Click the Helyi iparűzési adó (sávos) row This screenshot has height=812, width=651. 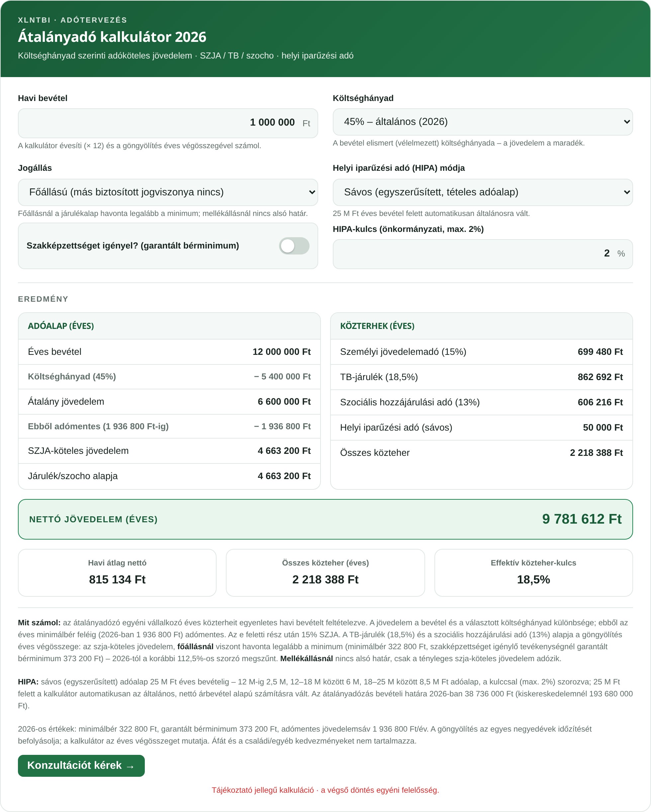(482, 428)
